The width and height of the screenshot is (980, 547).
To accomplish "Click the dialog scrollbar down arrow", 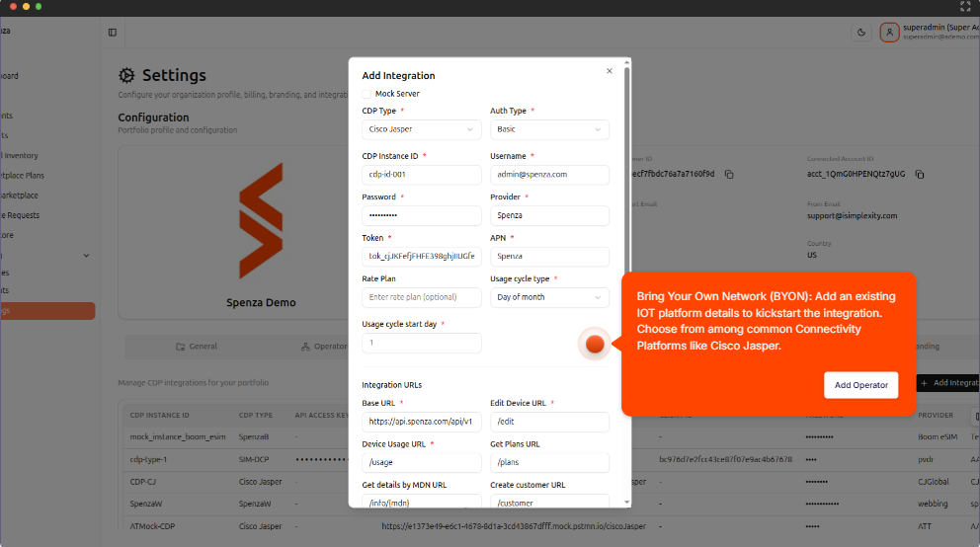I will [x=627, y=502].
